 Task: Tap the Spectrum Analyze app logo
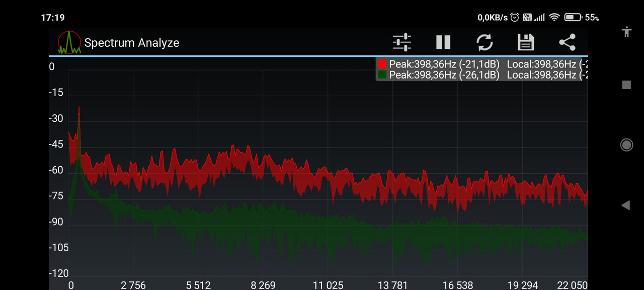(69, 42)
